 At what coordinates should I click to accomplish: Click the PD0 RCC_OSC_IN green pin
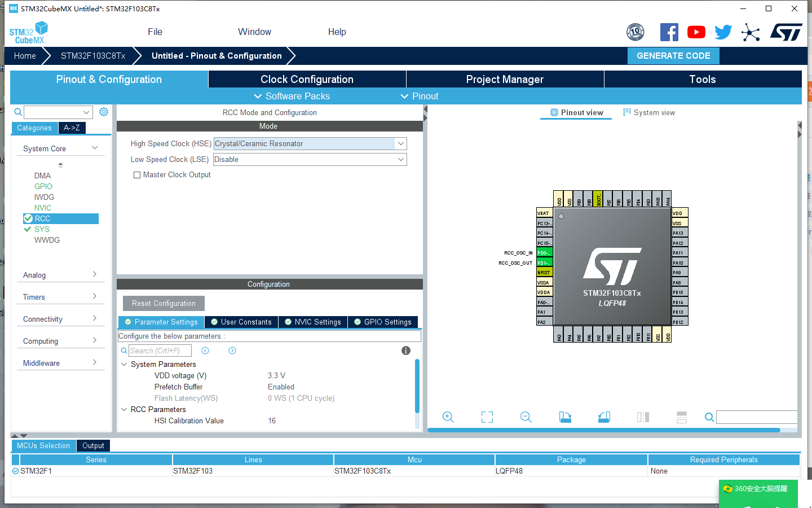[x=544, y=253]
